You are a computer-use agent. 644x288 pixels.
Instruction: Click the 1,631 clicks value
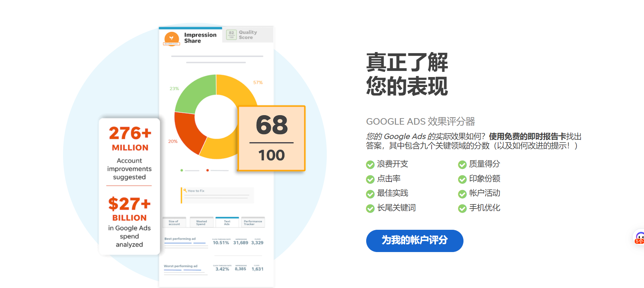coord(258,269)
